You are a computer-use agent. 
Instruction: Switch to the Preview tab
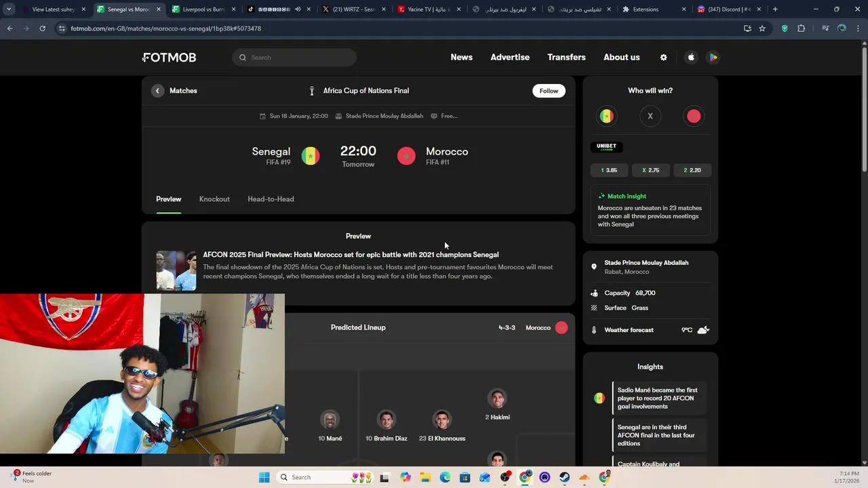(x=169, y=199)
